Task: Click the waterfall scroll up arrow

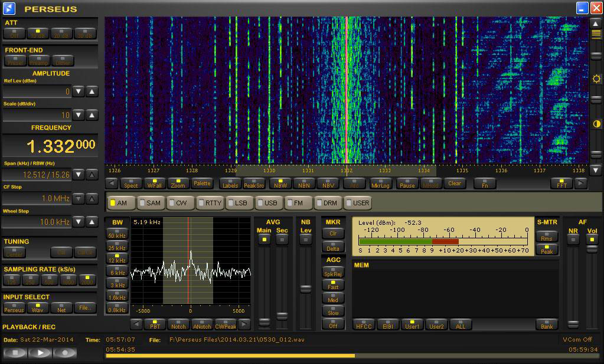Action: (596, 23)
